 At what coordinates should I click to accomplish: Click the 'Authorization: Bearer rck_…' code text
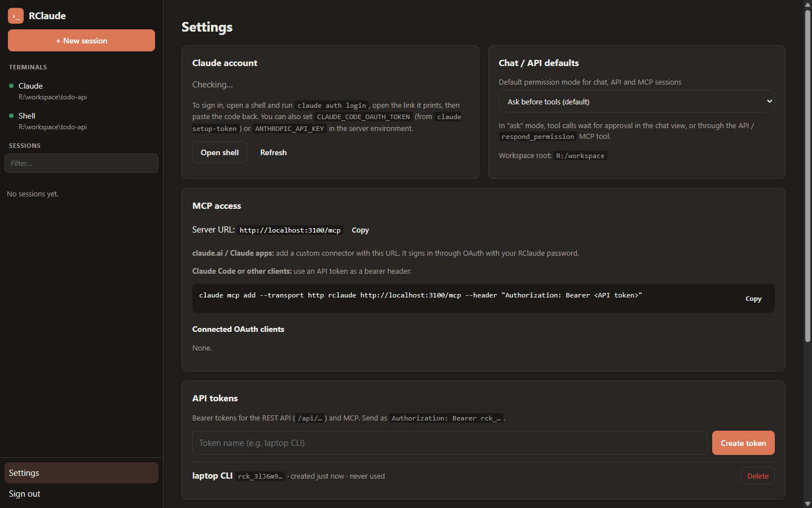coord(446,418)
